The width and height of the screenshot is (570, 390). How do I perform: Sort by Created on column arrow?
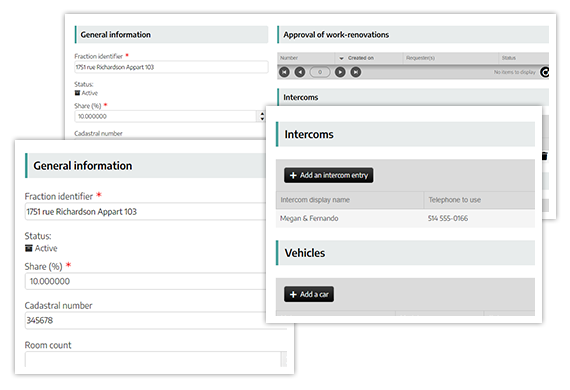341,58
